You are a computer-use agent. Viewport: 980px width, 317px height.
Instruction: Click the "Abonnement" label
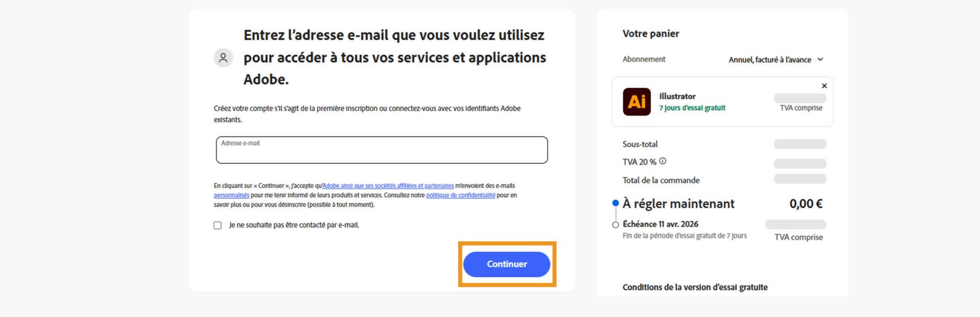(644, 59)
